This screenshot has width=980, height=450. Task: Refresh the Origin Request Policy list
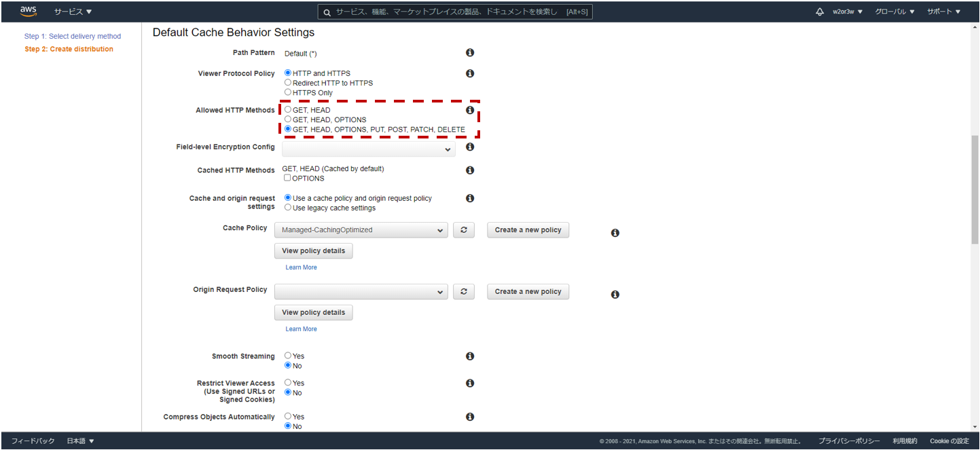[x=464, y=292]
